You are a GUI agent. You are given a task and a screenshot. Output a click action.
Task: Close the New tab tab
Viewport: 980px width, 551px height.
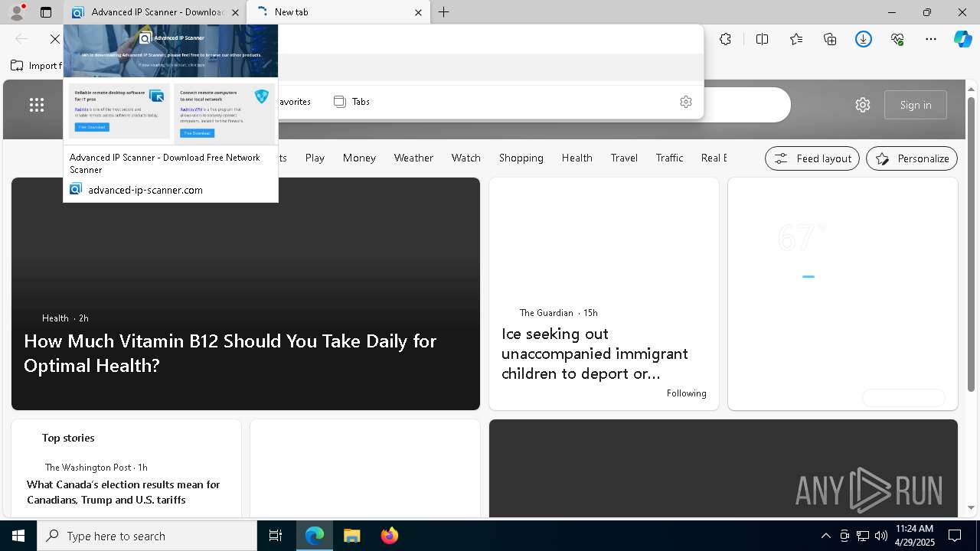(x=418, y=12)
